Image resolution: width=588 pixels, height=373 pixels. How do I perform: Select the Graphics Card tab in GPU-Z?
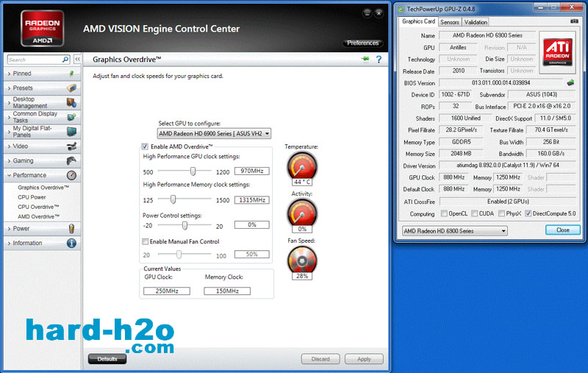coord(418,21)
